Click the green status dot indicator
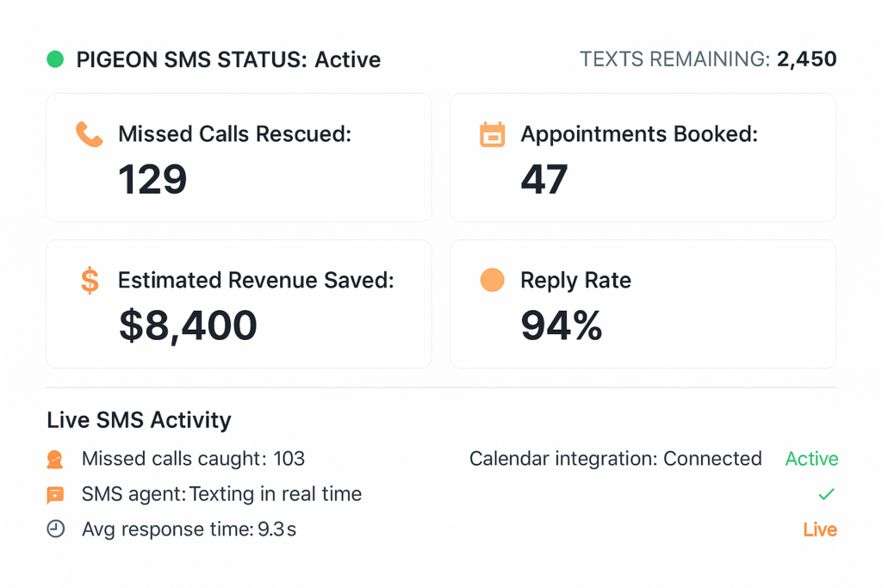The height and width of the screenshot is (588, 882). coord(55,59)
